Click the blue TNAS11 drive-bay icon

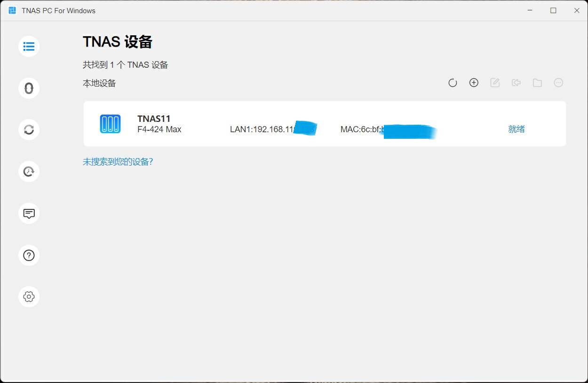point(110,124)
